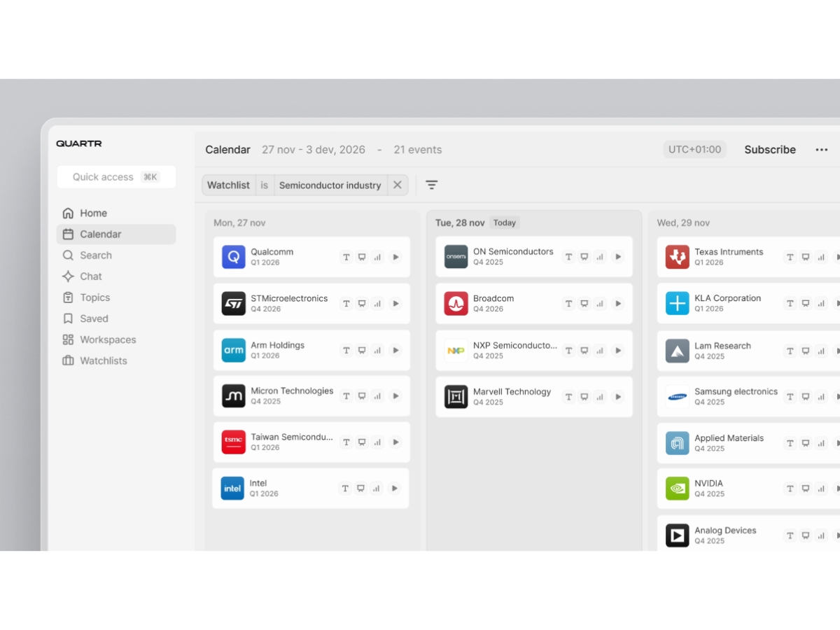Play Marvell Technology call audio
840x630 pixels.
[x=618, y=396]
